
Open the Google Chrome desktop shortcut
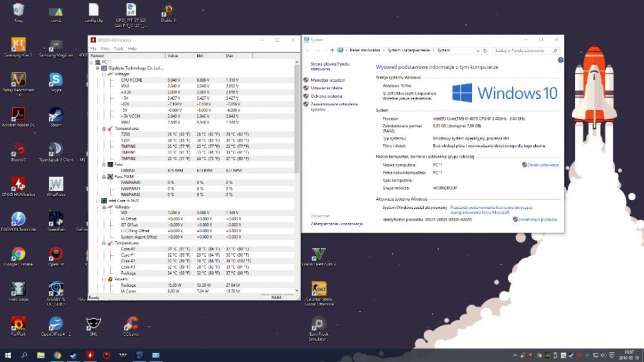18,257
